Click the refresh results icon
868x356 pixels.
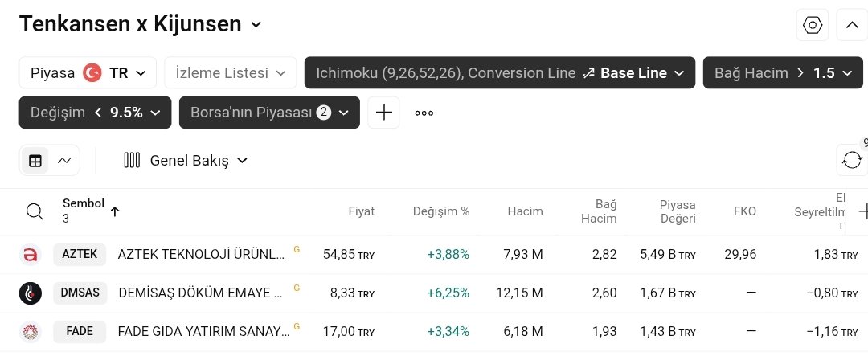point(852,160)
